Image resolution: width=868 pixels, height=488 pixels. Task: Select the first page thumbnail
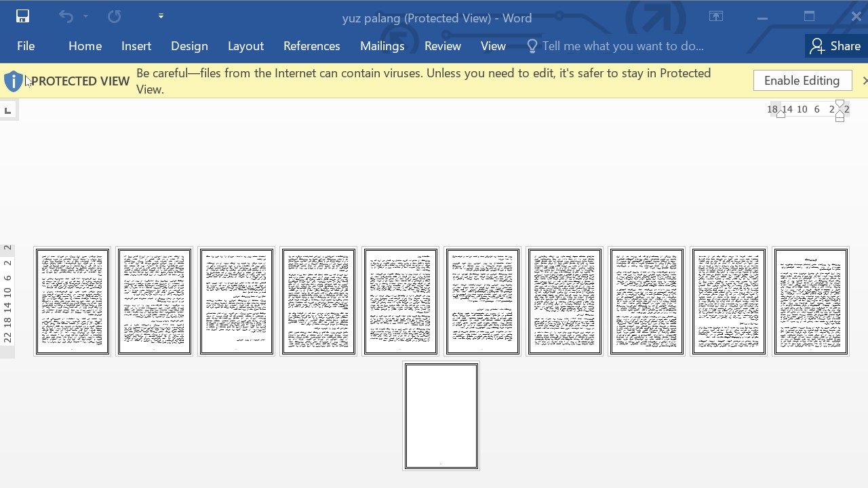73,302
